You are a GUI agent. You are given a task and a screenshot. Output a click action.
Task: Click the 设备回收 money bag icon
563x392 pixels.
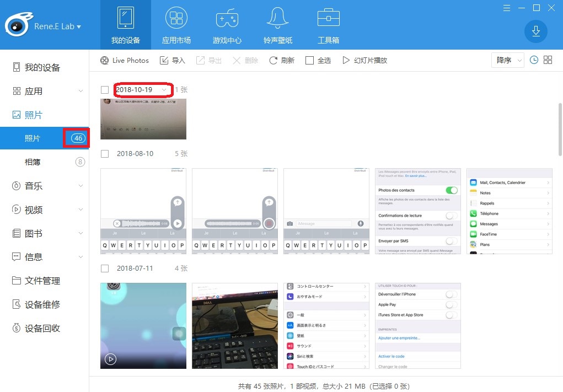coord(16,327)
